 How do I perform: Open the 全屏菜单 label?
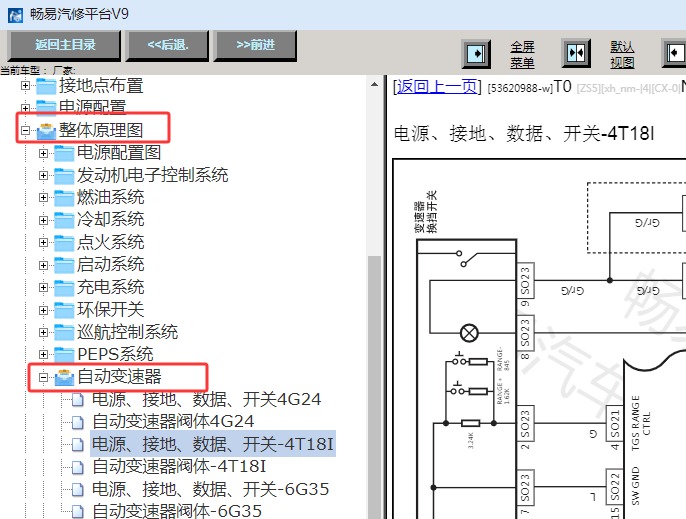(522, 54)
